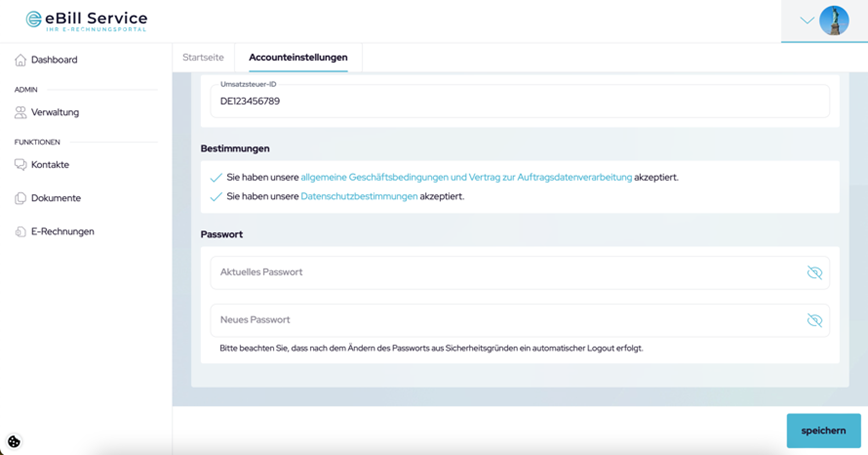
Task: Open the allgemeine Geschäftsbedingungen link
Action: coord(466,177)
